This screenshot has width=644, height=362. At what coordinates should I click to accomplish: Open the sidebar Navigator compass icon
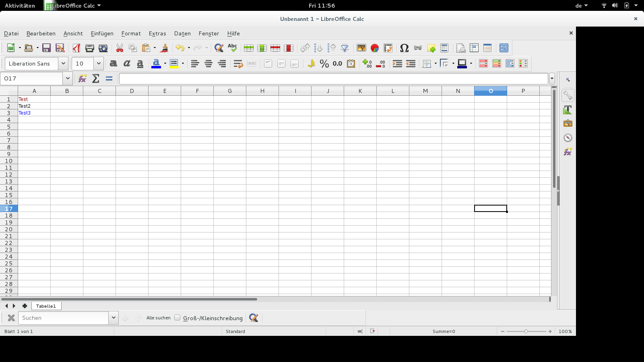pos(568,138)
